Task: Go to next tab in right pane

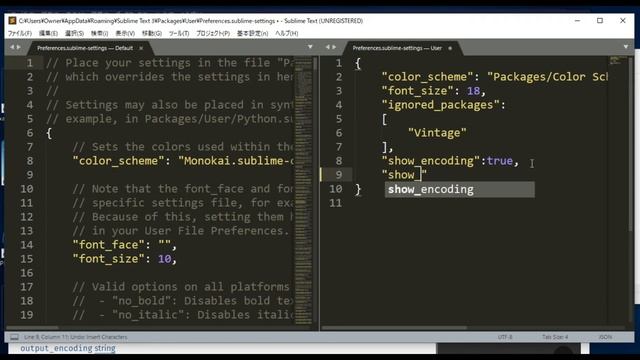Action: point(334,47)
